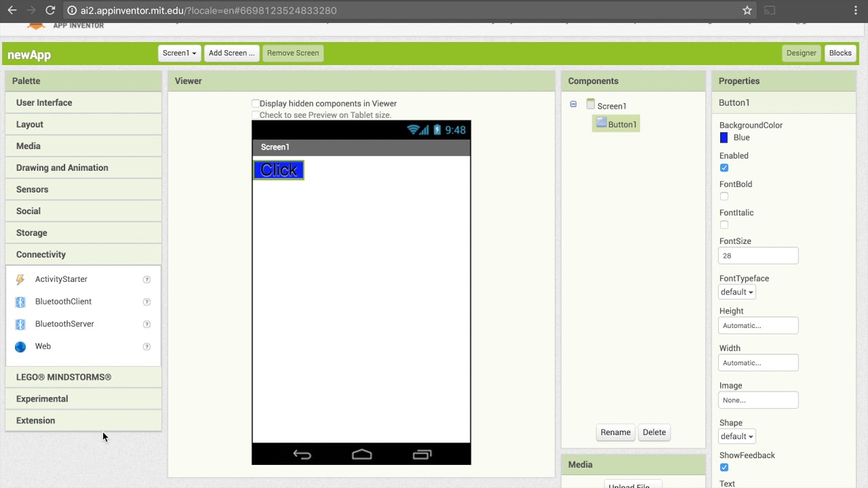Click the Remove Screen button
This screenshot has height=488, width=868.
pyautogui.click(x=293, y=53)
